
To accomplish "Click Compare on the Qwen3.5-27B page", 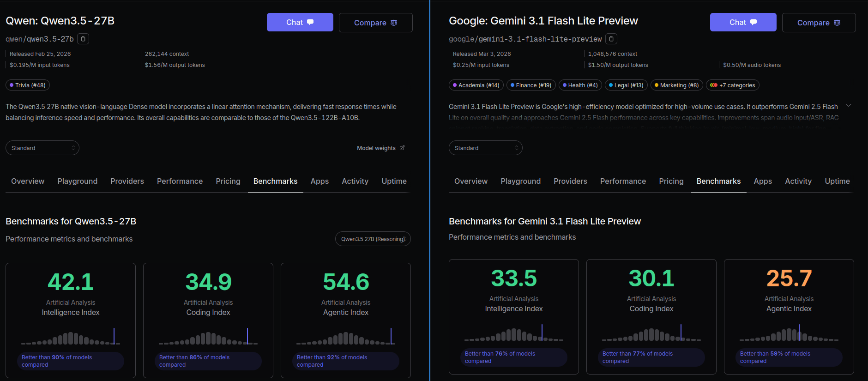I will coord(376,23).
